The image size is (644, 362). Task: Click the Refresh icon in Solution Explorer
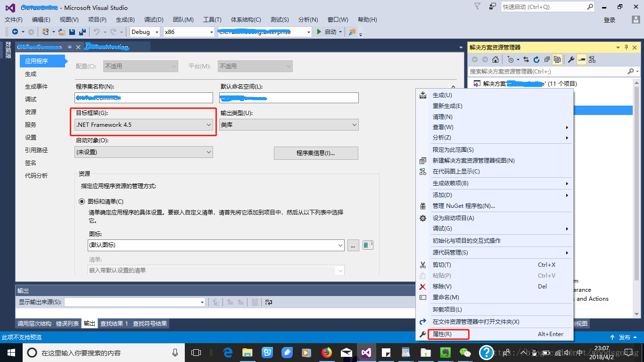pyautogui.click(x=537, y=59)
